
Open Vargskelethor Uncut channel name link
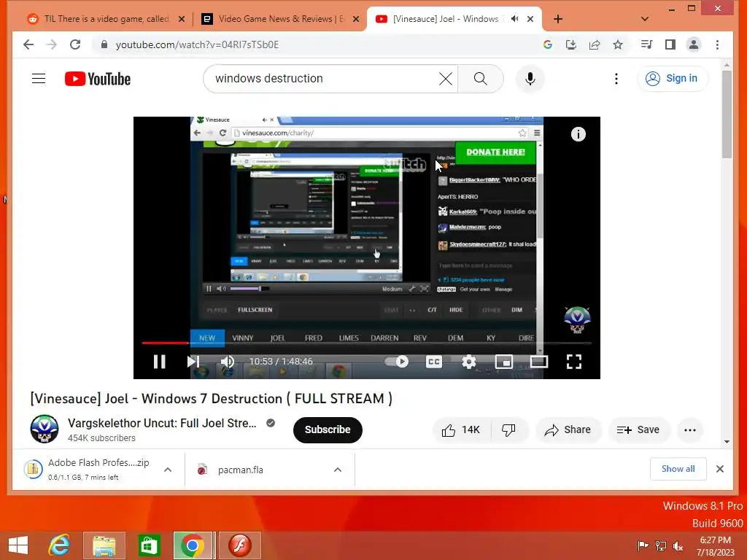tap(162, 423)
